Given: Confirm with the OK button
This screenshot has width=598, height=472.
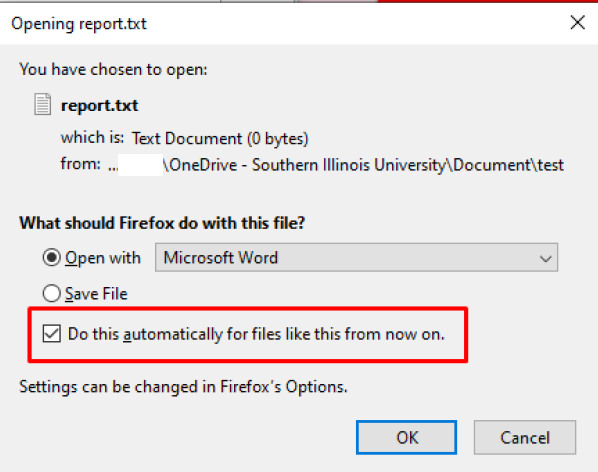Looking at the screenshot, I should [x=407, y=437].
